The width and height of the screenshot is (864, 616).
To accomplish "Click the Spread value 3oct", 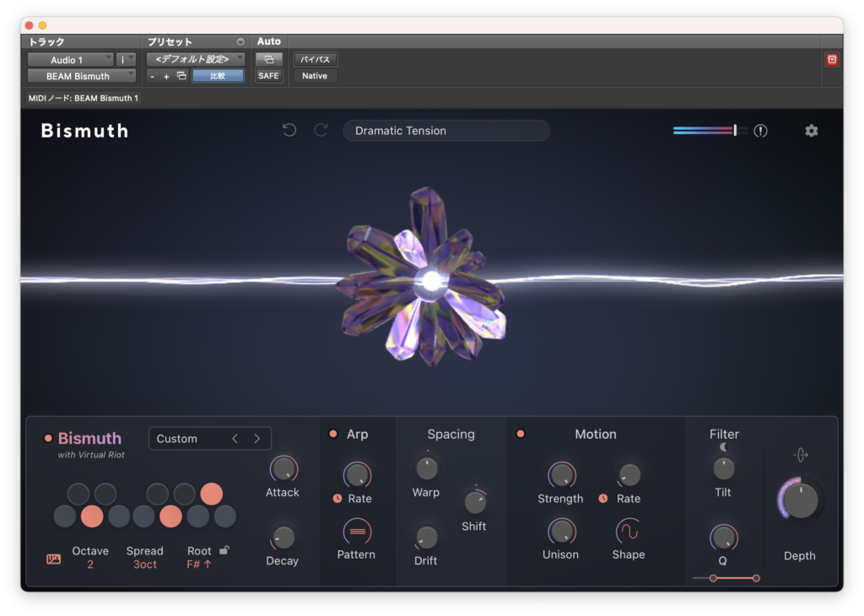I will [145, 565].
